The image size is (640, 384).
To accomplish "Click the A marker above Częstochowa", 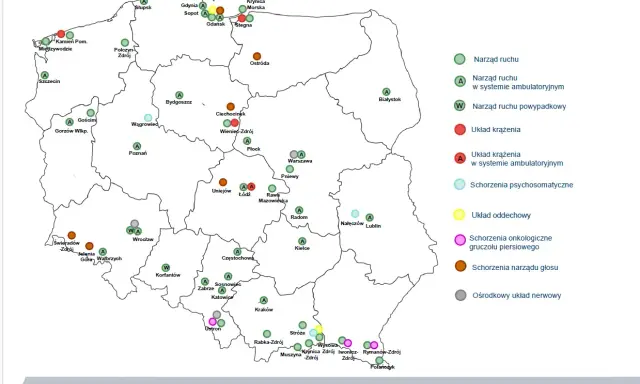I will (x=237, y=252).
